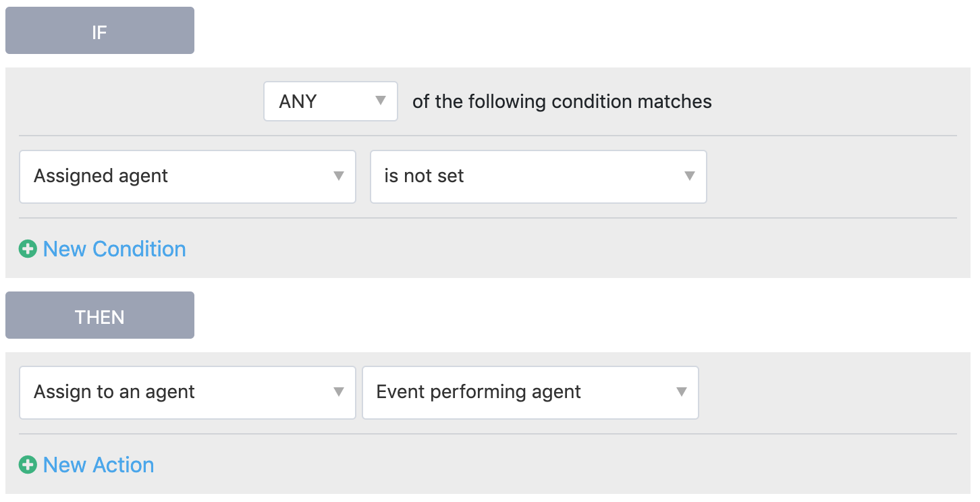Open the 'Assign to an agent' action dropdown
Viewport: 980px width, 502px height.
click(x=187, y=393)
